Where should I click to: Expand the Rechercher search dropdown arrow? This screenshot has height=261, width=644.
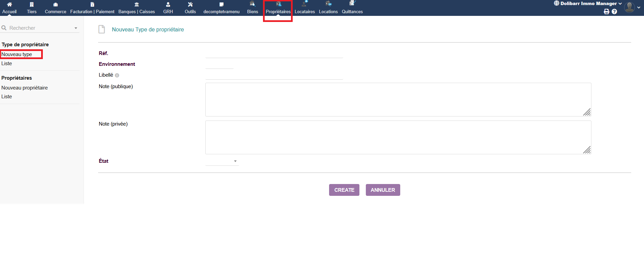click(76, 28)
